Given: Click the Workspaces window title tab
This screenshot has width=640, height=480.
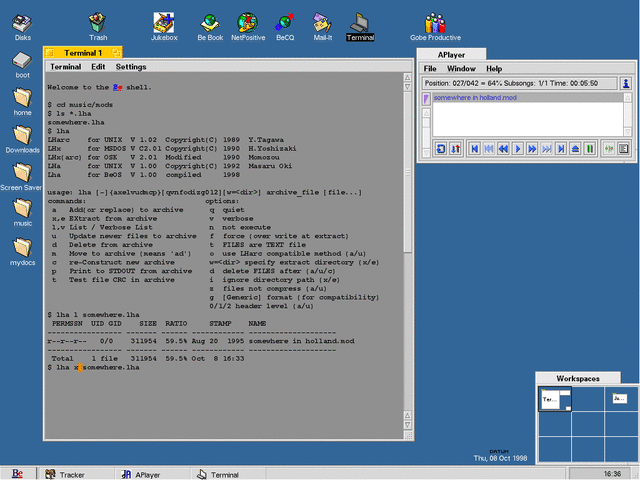Looking at the screenshot, I should pyautogui.click(x=578, y=378).
